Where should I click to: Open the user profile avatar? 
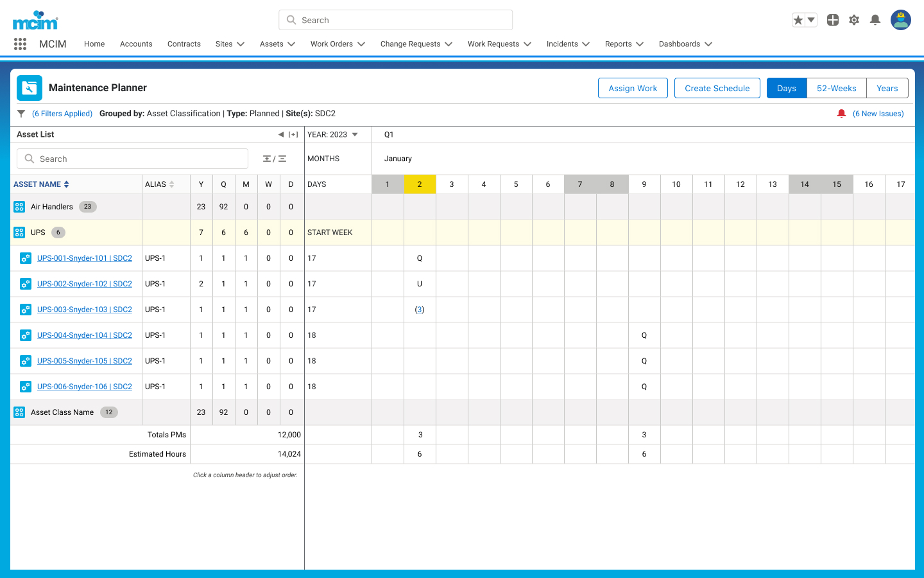[901, 20]
